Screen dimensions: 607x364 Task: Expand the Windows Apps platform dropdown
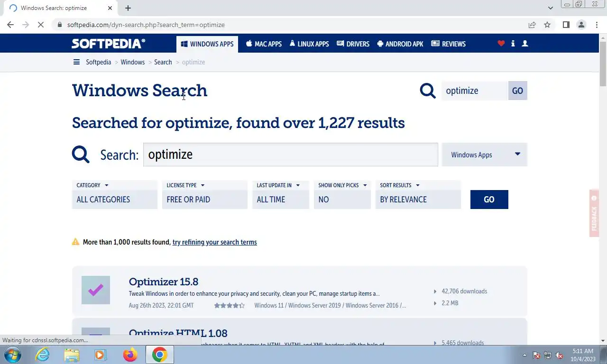tap(484, 155)
